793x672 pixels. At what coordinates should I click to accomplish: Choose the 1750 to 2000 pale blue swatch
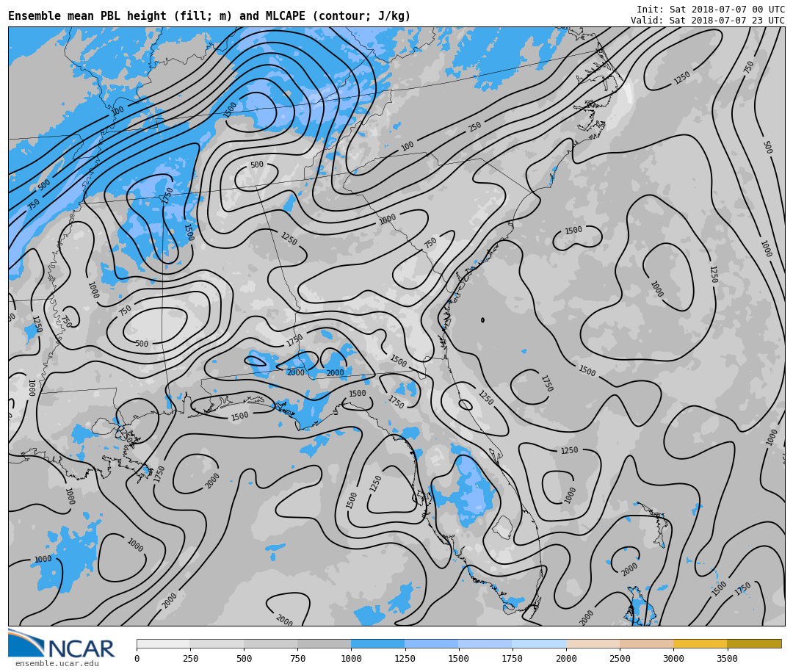[x=539, y=643]
